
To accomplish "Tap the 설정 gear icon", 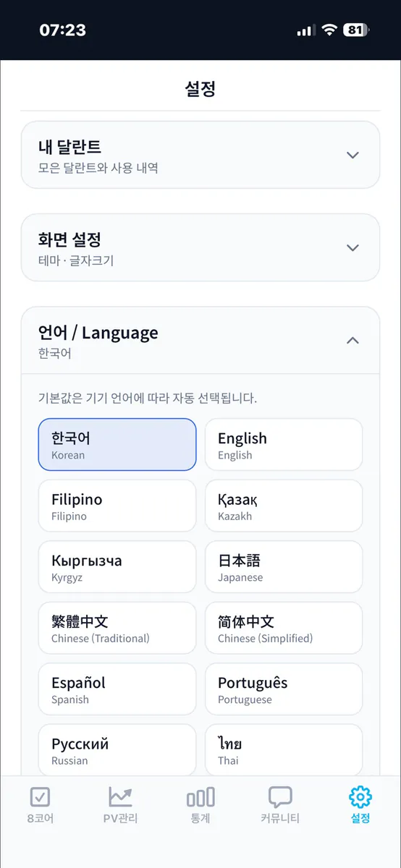I will (x=360, y=797).
